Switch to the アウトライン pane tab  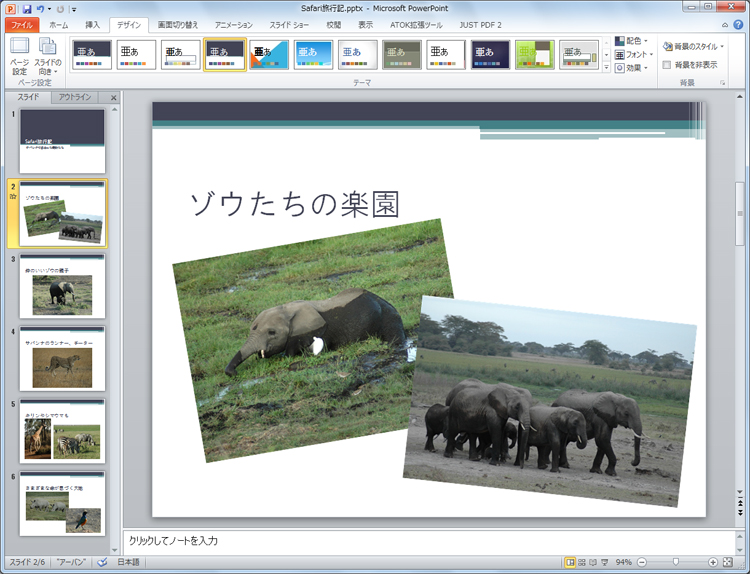(75, 97)
